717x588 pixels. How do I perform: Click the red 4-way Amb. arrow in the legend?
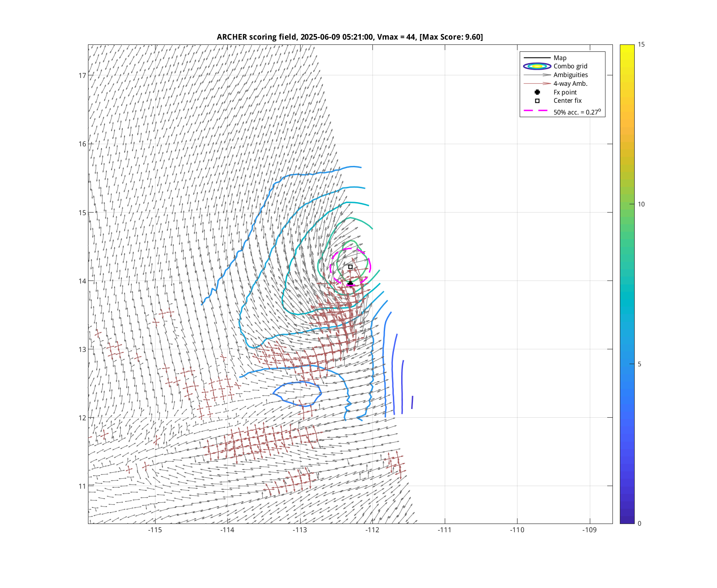click(x=537, y=84)
